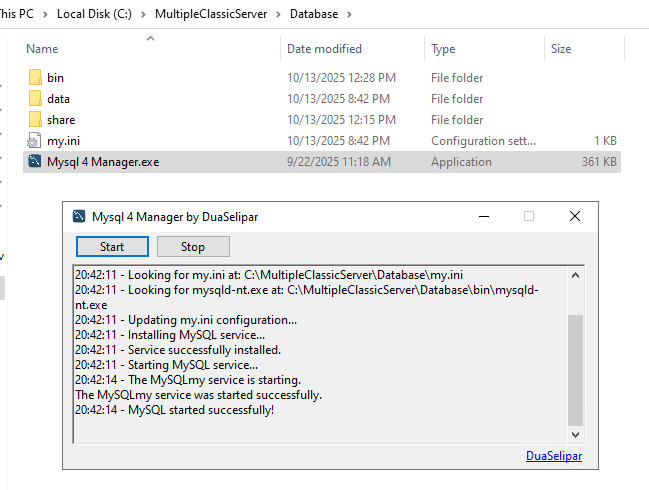
Task: Expand the chevron after This PC breadcrumb
Action: coord(45,14)
